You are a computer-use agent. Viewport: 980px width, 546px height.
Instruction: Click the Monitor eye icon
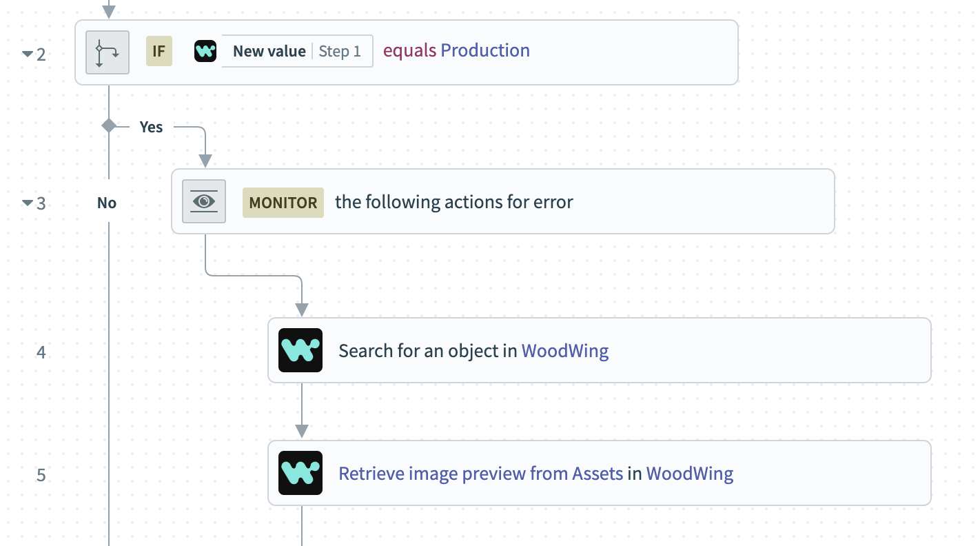click(204, 201)
